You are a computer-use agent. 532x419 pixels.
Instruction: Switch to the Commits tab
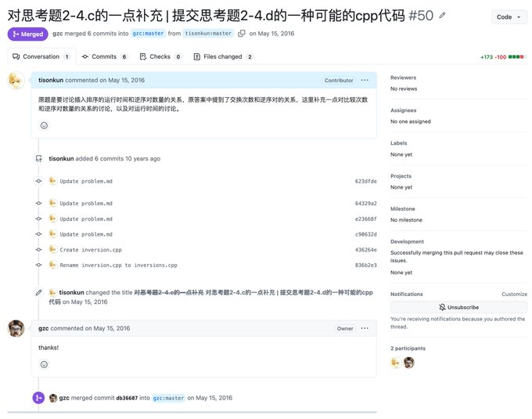pos(105,56)
